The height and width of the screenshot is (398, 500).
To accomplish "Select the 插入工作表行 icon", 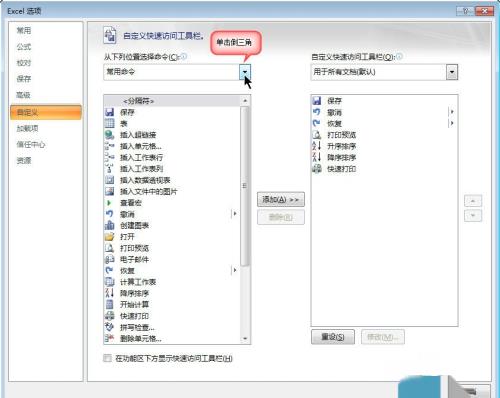I will (x=109, y=157).
